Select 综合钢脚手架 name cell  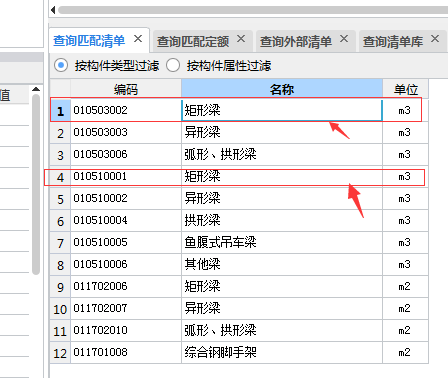pos(282,352)
